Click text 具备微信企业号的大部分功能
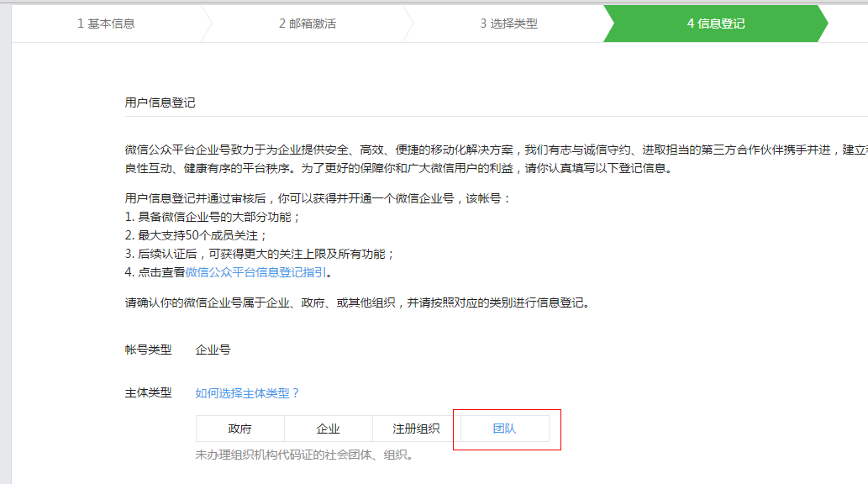Screen dimensions: 868x484 pos(214,217)
